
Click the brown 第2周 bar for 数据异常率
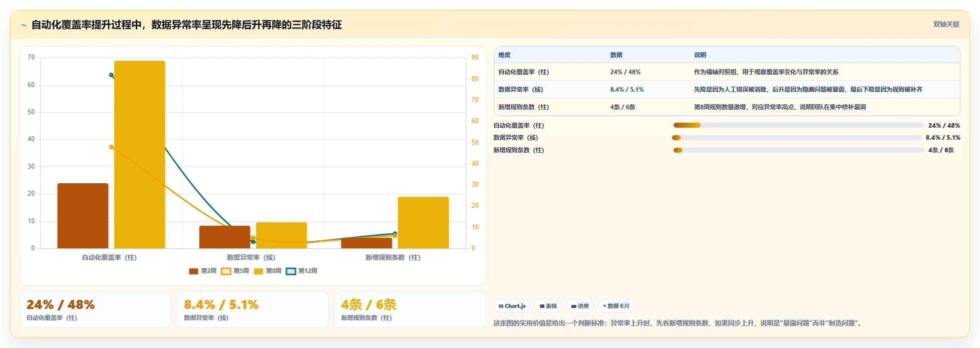point(225,237)
